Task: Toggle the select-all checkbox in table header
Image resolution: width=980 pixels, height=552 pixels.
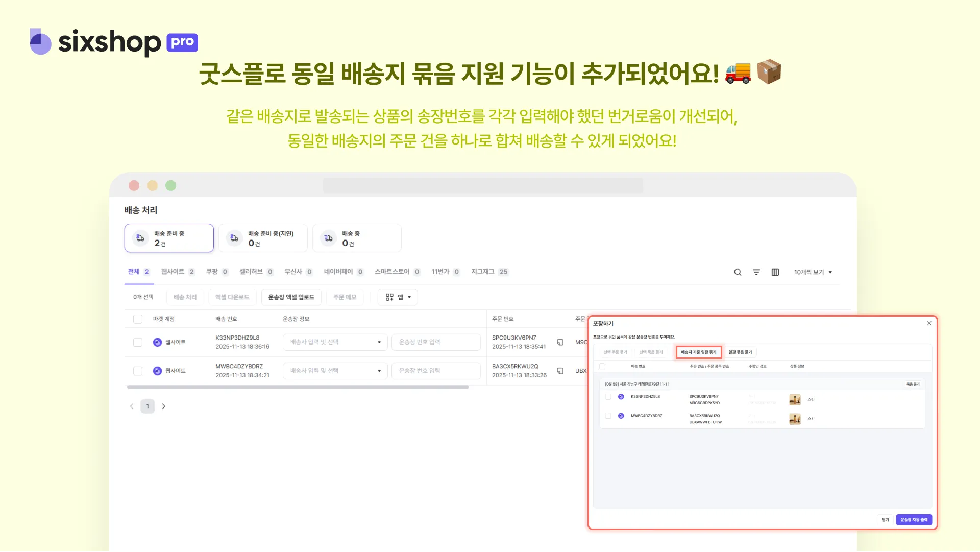Action: [138, 319]
